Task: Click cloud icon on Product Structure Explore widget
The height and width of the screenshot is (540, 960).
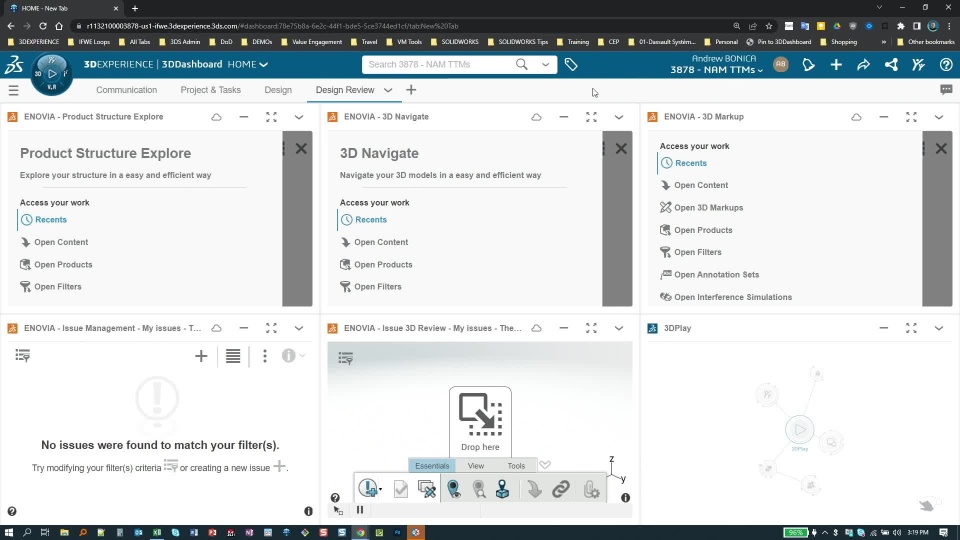Action: (x=216, y=117)
